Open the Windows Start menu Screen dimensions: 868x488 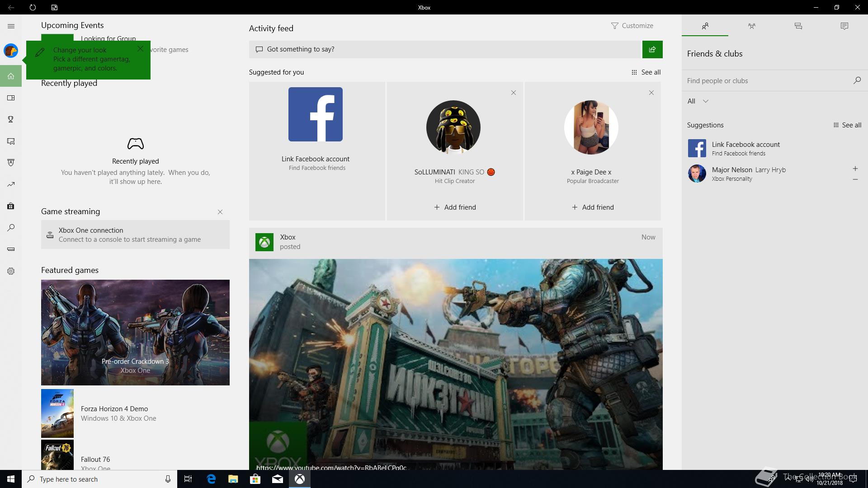[11, 479]
